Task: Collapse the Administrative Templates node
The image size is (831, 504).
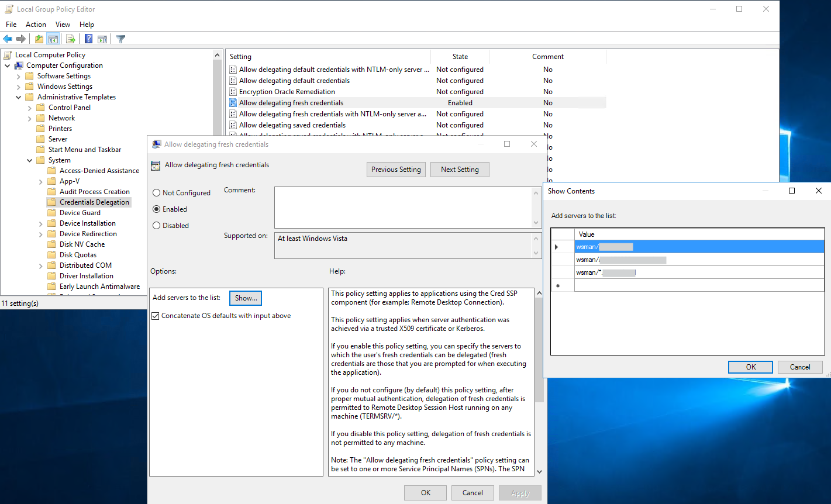Action: click(19, 97)
